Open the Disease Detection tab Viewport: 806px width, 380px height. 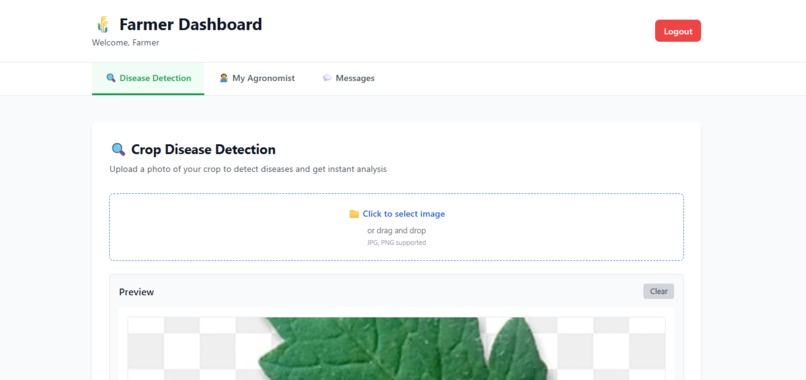(148, 79)
